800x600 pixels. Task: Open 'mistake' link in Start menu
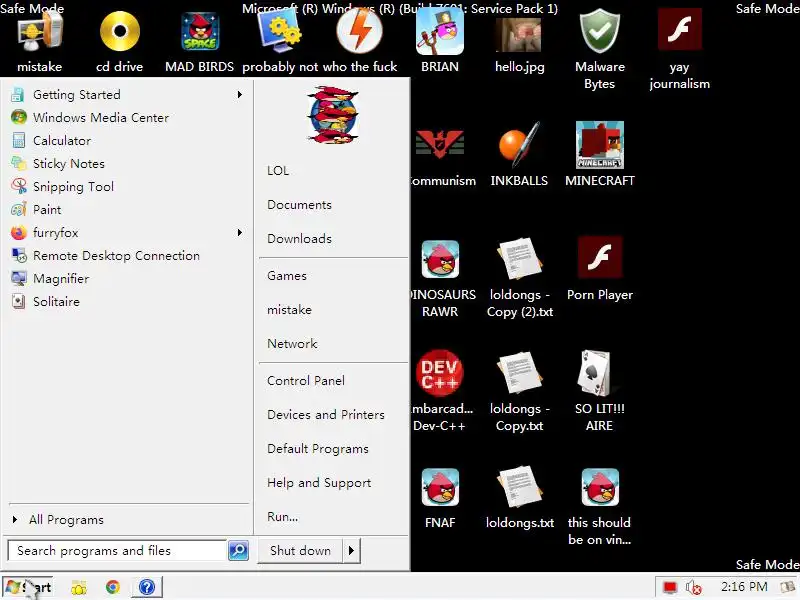(289, 310)
